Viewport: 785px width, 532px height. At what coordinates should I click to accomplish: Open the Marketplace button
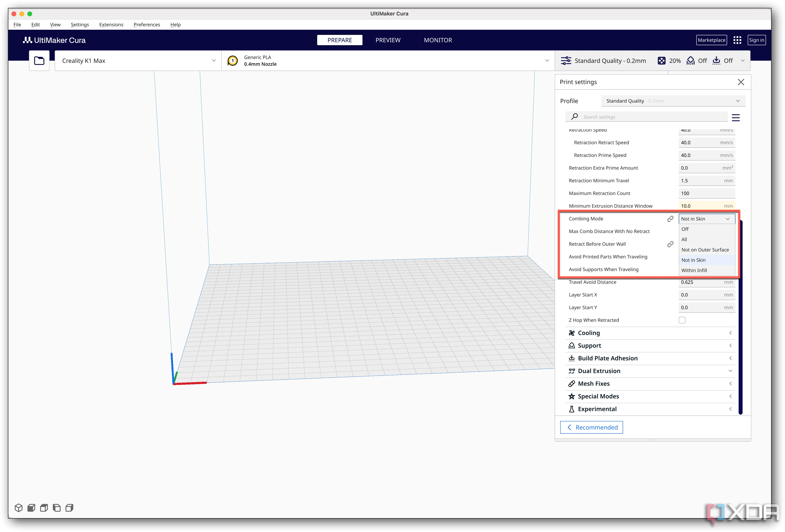click(x=711, y=40)
